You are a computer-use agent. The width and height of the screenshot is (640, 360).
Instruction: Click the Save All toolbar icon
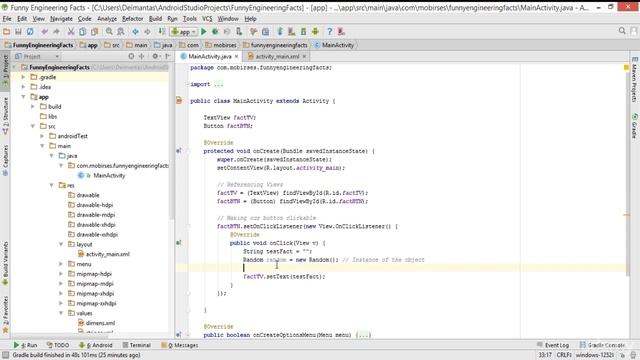coord(18,31)
